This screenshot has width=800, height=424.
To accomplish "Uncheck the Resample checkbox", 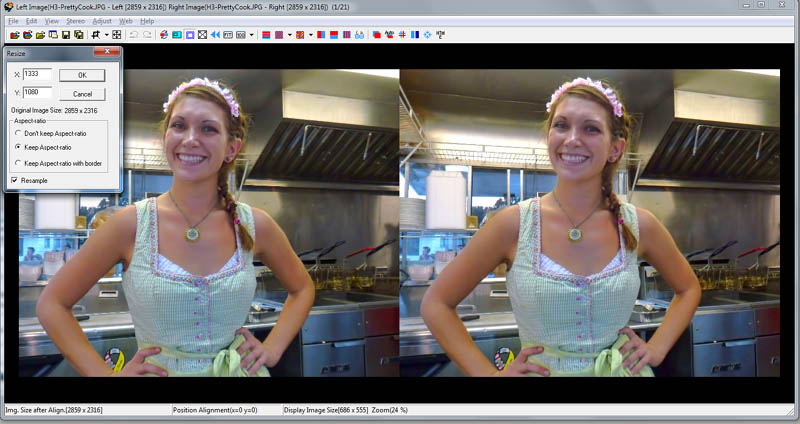I will pyautogui.click(x=14, y=180).
